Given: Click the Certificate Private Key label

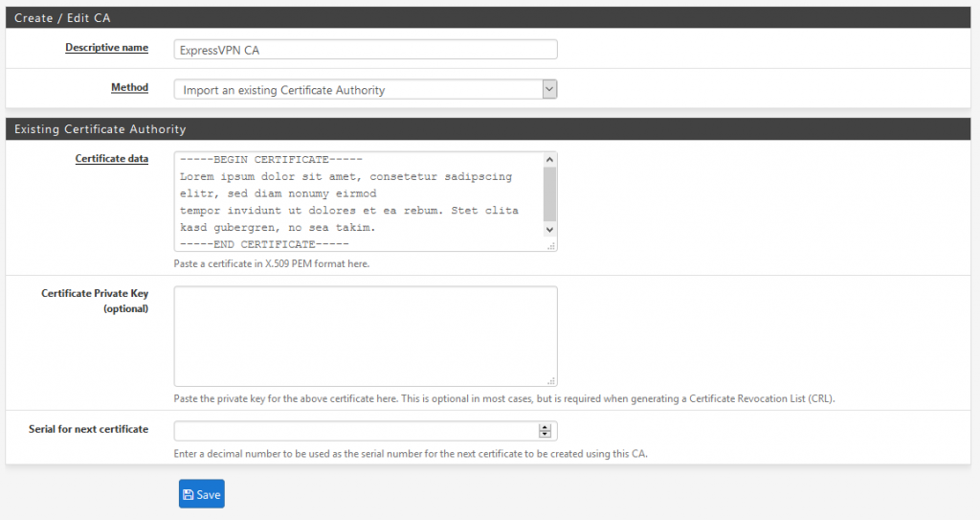Looking at the screenshot, I should tap(94, 294).
